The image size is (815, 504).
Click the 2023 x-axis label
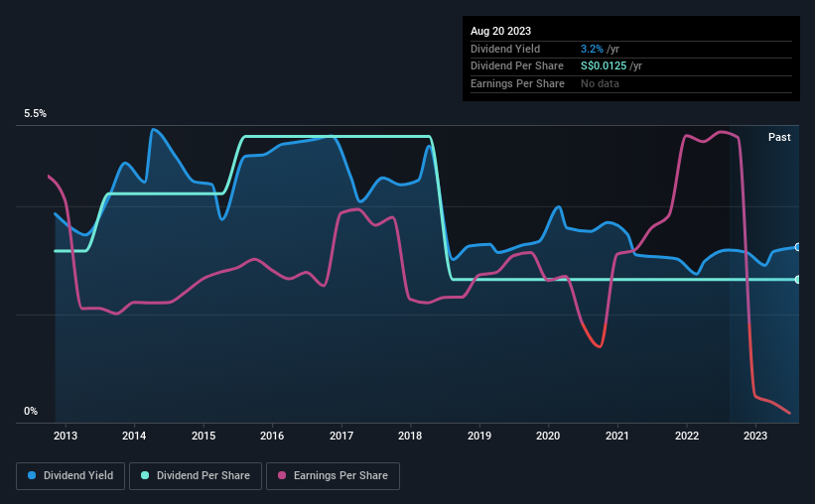tap(755, 436)
